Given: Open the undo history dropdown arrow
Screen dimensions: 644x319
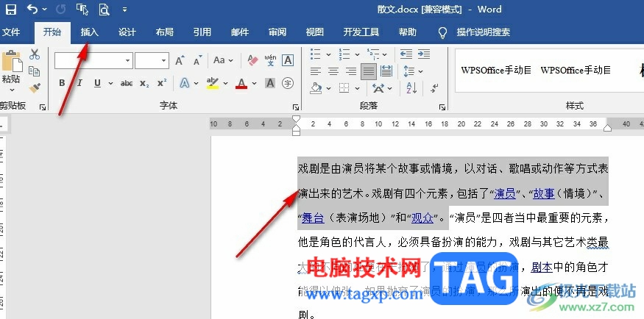Looking at the screenshot, I should pyautogui.click(x=44, y=10).
